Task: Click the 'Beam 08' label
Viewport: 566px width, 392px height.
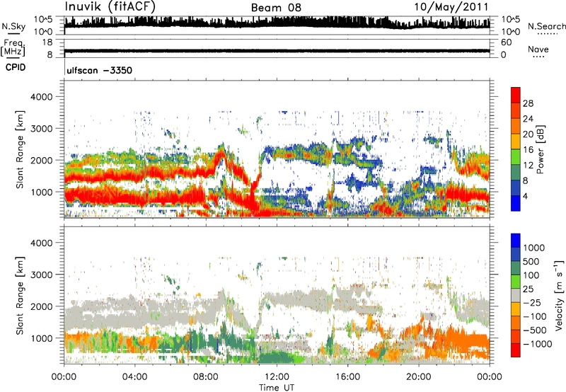Action: coord(276,8)
